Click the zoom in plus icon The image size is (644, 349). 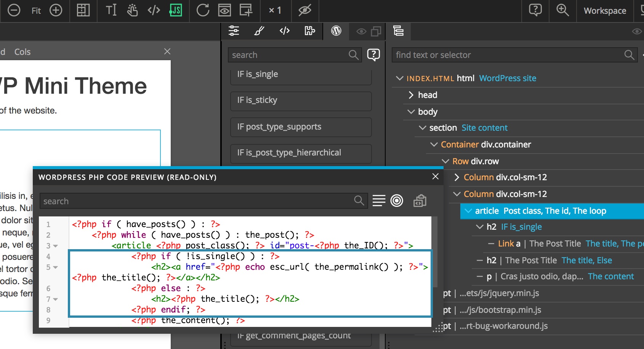point(56,10)
